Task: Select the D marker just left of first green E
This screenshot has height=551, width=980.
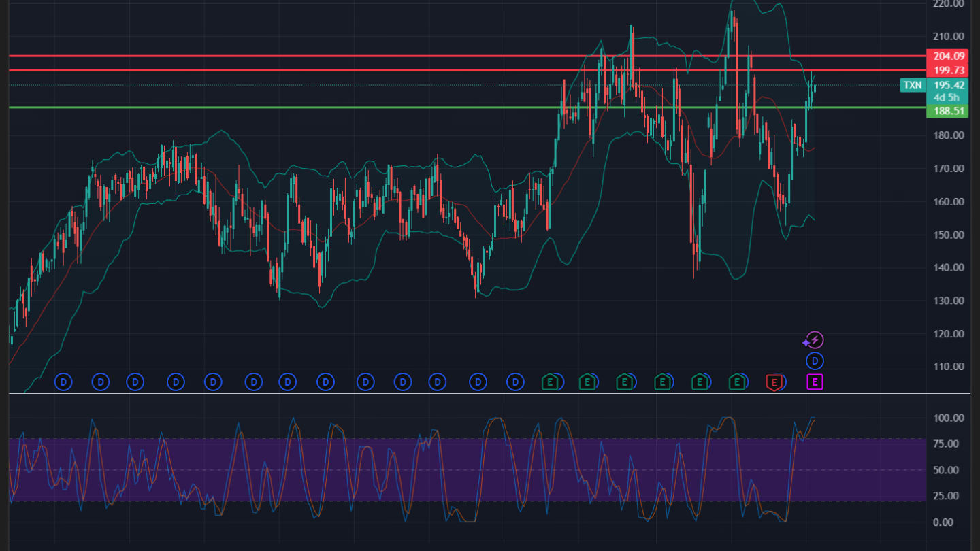Action: (516, 382)
